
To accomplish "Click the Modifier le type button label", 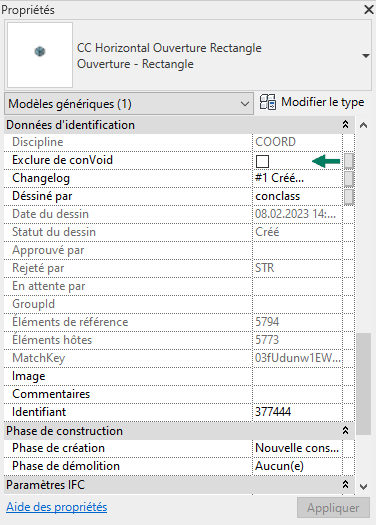I will 322,102.
